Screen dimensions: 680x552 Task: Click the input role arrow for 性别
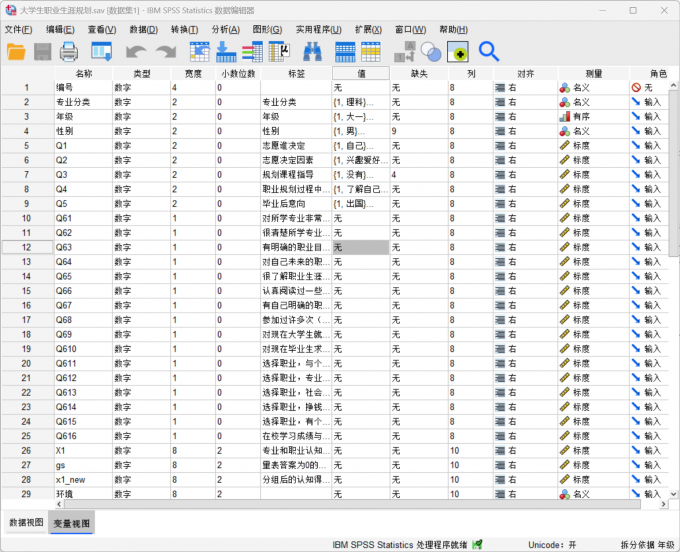(x=636, y=131)
